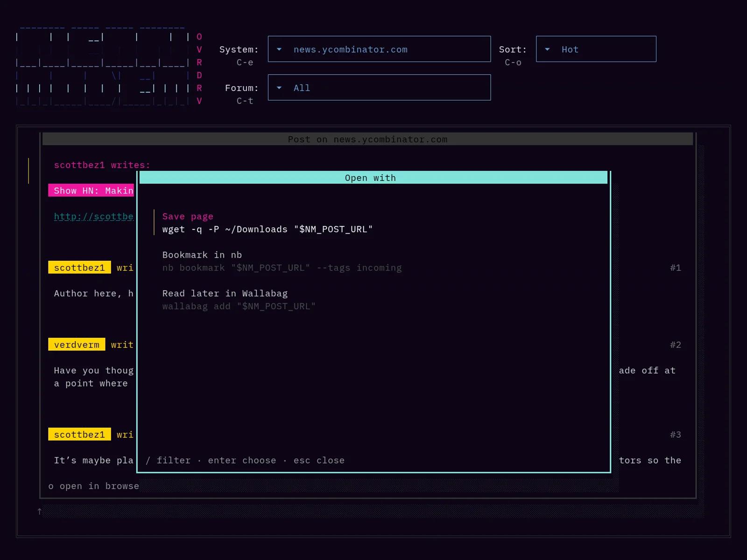Expand the Forum dropdown set to All

coord(379,88)
